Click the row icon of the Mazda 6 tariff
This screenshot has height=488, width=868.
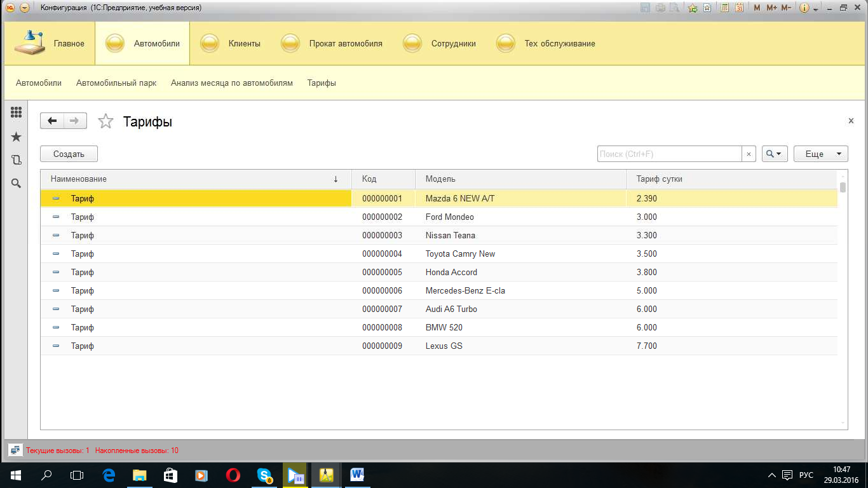coord(56,198)
